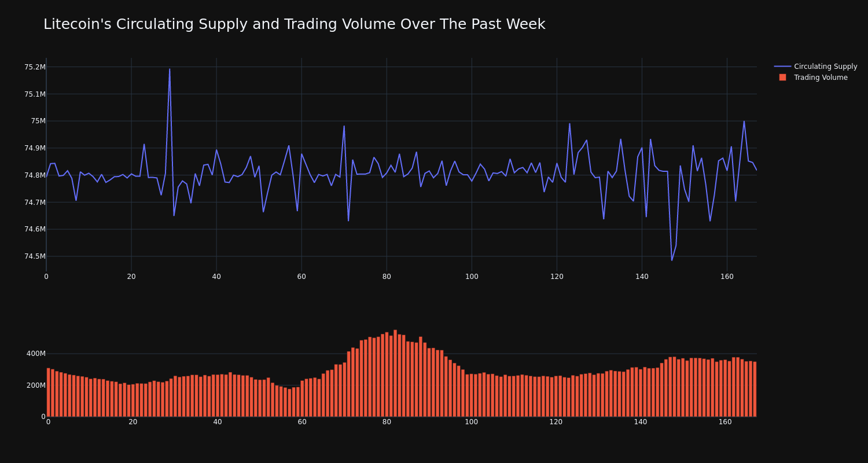The width and height of the screenshot is (868, 463).
Task: Click x-axis label 20 on volume chart
Action: click(133, 422)
